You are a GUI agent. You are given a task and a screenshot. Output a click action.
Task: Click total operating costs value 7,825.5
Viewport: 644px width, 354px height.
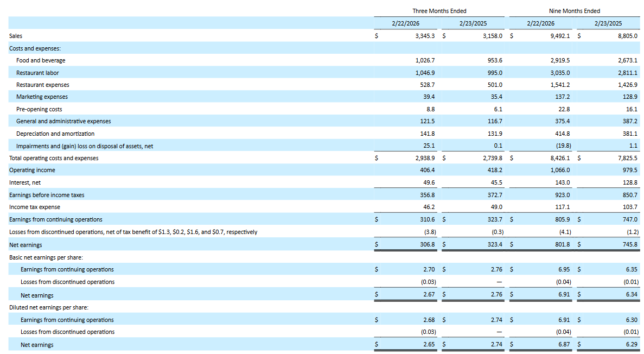pos(628,159)
